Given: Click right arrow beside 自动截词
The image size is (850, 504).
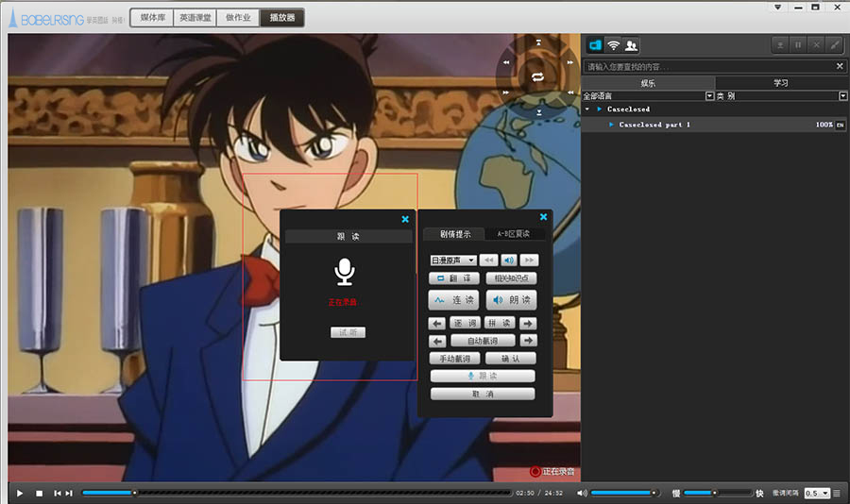Looking at the screenshot, I should pos(528,341).
